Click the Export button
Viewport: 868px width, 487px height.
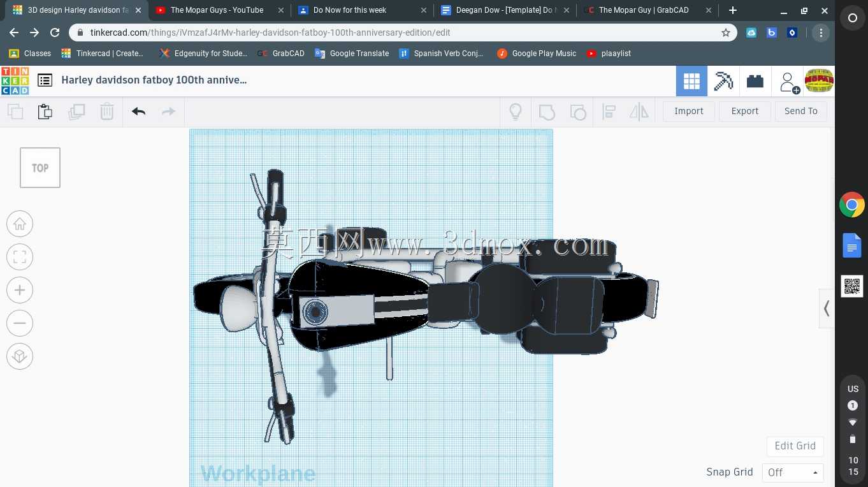point(744,111)
